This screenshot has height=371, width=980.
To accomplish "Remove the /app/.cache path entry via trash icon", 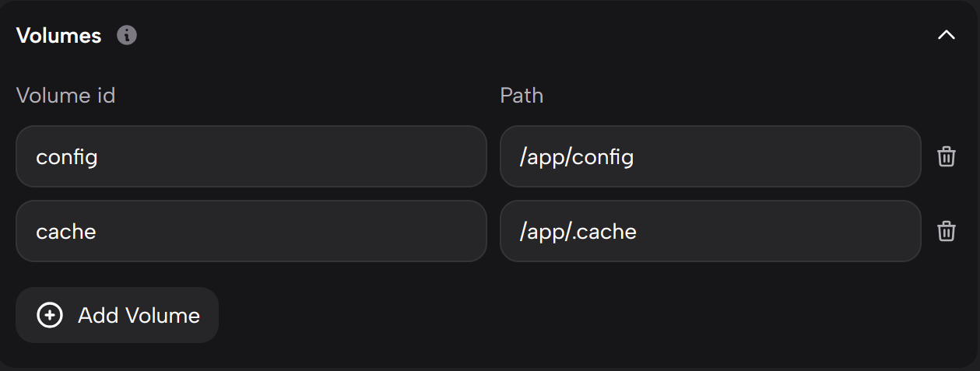I will [x=946, y=231].
